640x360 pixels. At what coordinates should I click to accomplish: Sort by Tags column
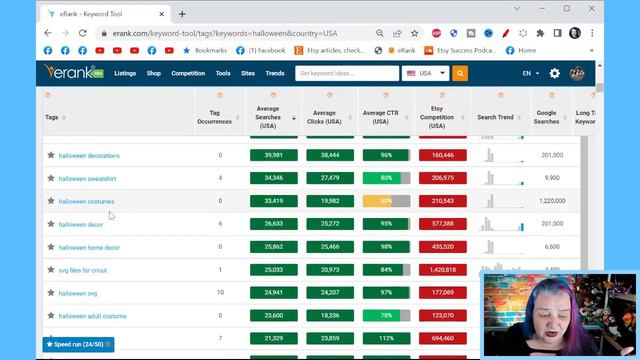(56, 118)
